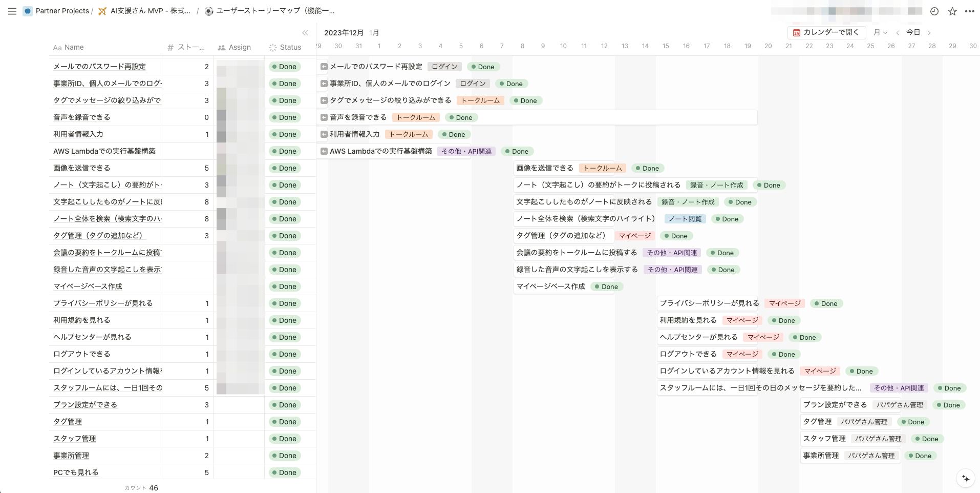Open the sidebar hamburger menu

(x=12, y=11)
